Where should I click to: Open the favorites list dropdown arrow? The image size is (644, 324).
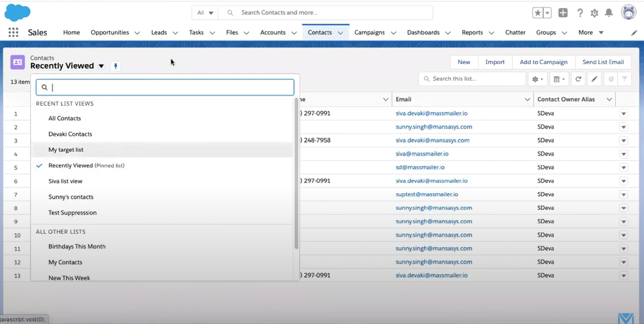[x=547, y=13]
